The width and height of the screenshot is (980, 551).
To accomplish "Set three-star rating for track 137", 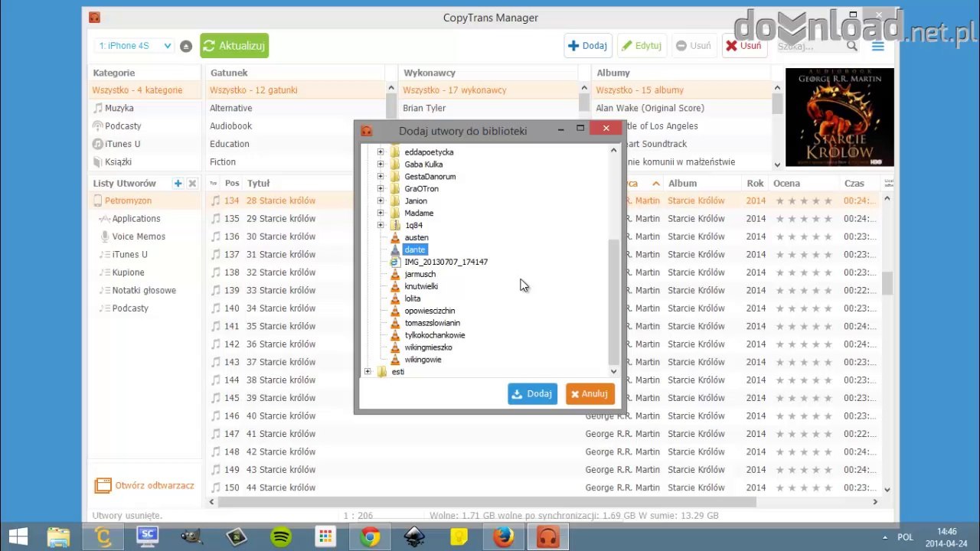I will [804, 255].
